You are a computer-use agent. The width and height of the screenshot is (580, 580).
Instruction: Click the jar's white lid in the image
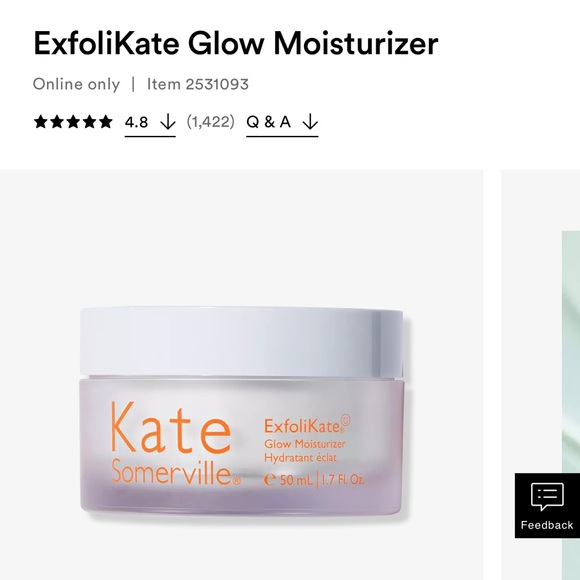click(x=241, y=342)
